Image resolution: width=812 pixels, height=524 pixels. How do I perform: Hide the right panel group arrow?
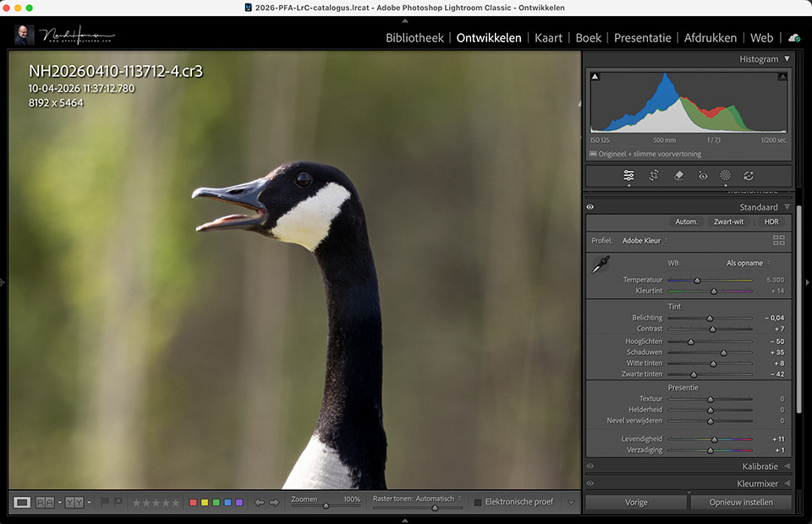pyautogui.click(x=807, y=282)
